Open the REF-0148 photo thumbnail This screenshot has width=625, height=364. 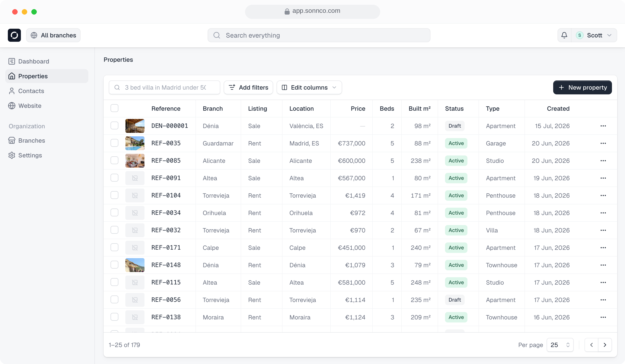(135, 265)
